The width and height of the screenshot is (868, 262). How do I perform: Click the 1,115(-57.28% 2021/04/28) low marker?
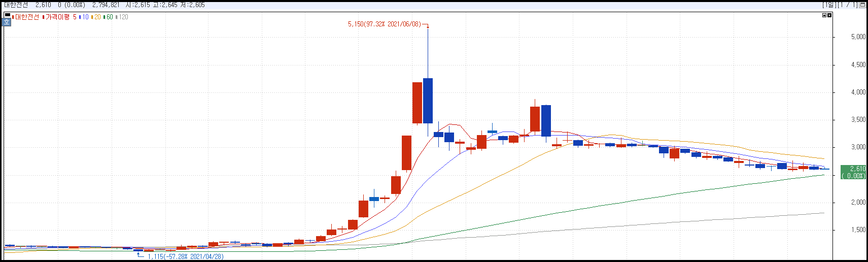pos(186,256)
